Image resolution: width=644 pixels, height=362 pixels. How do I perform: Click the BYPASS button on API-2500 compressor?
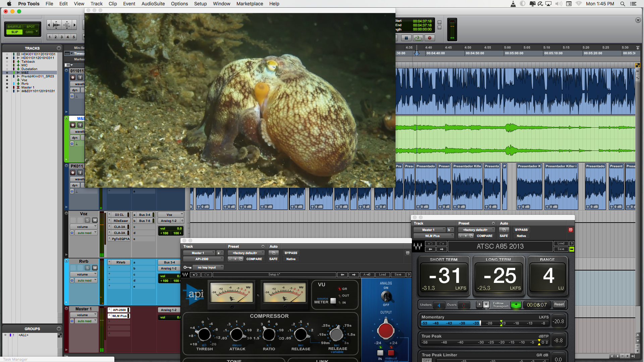(290, 252)
